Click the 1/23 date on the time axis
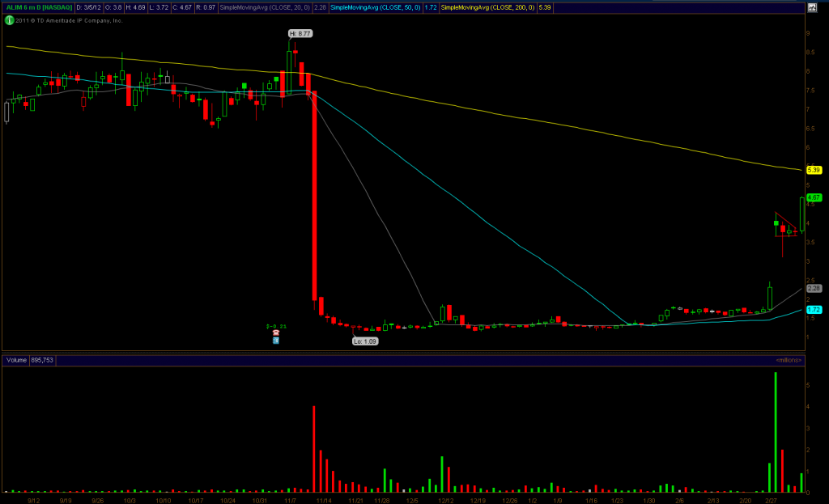The height and width of the screenshot is (504, 829). tap(617, 500)
